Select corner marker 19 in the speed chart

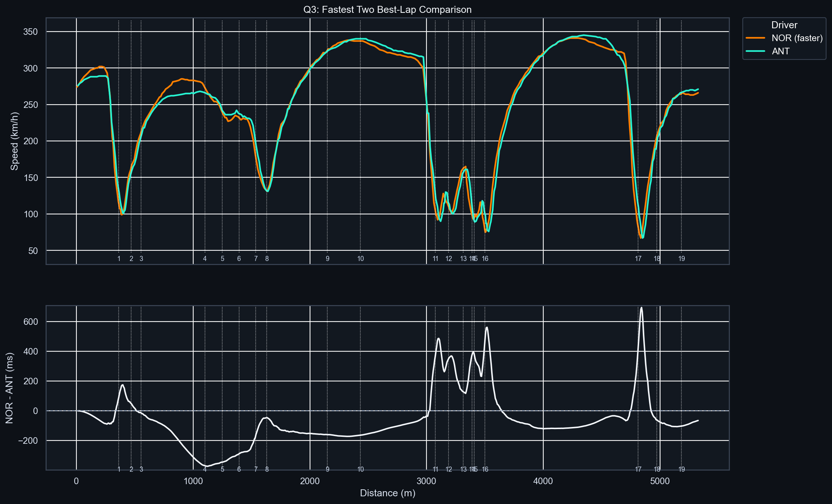[x=682, y=259]
